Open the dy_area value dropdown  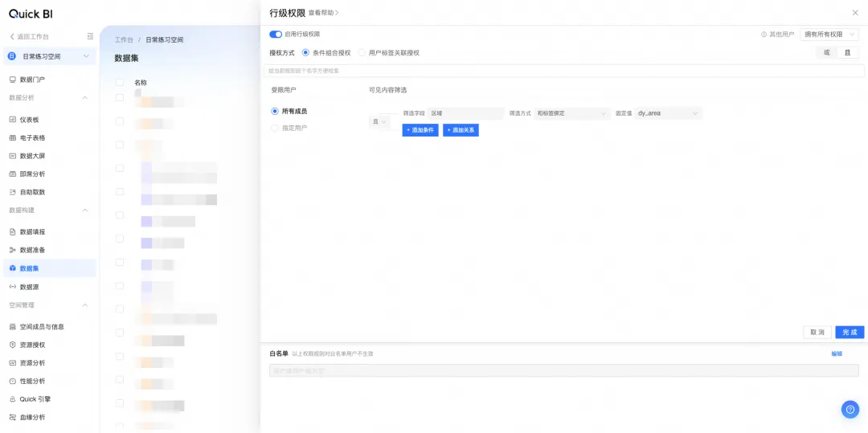[668, 113]
